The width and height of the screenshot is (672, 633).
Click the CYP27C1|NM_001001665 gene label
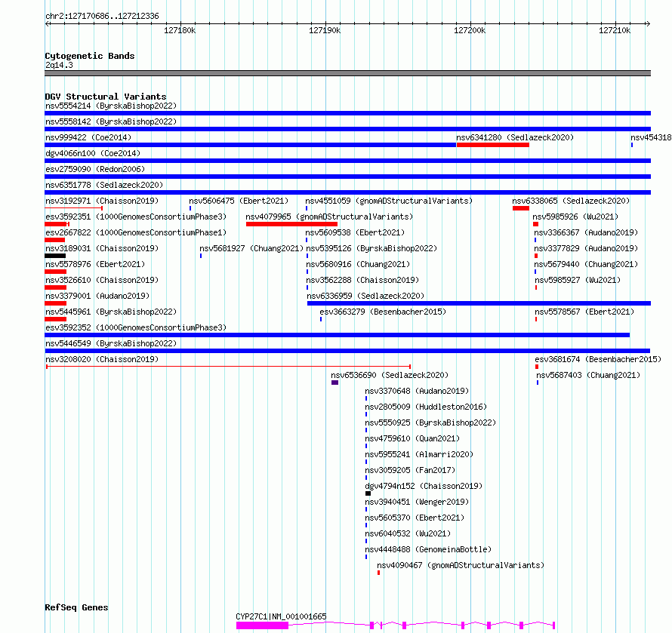(281, 616)
